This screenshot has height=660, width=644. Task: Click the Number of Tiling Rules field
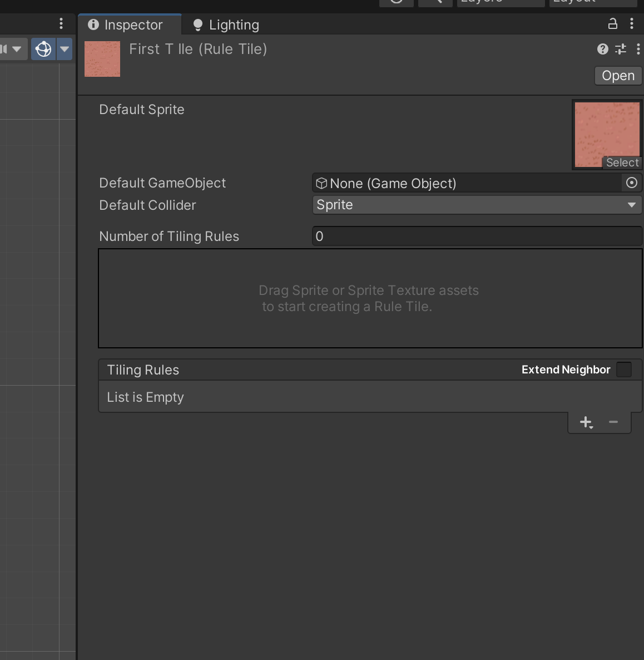point(477,237)
